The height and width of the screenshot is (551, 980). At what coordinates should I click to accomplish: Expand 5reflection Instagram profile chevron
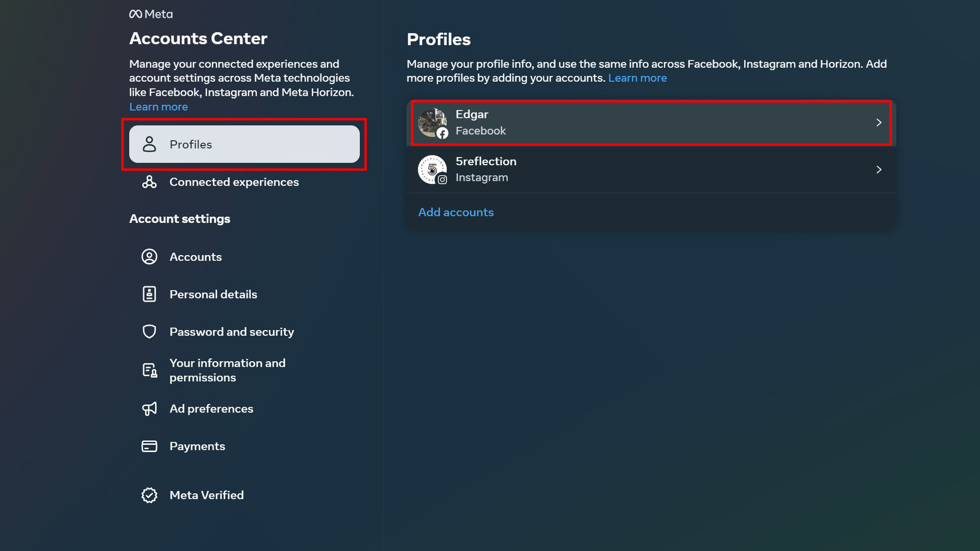click(x=878, y=169)
